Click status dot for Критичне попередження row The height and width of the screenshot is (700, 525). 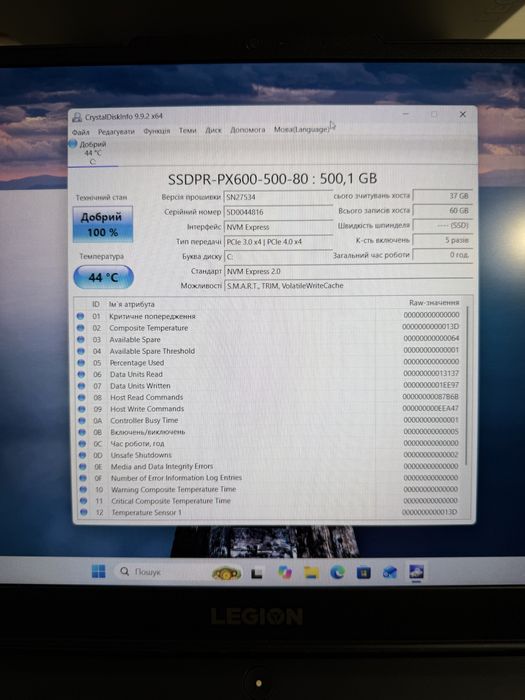pyautogui.click(x=80, y=316)
